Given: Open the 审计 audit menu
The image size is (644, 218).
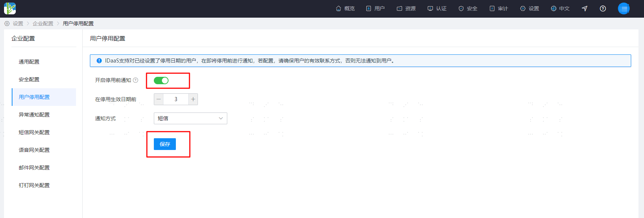Looking at the screenshot, I should point(499,8).
